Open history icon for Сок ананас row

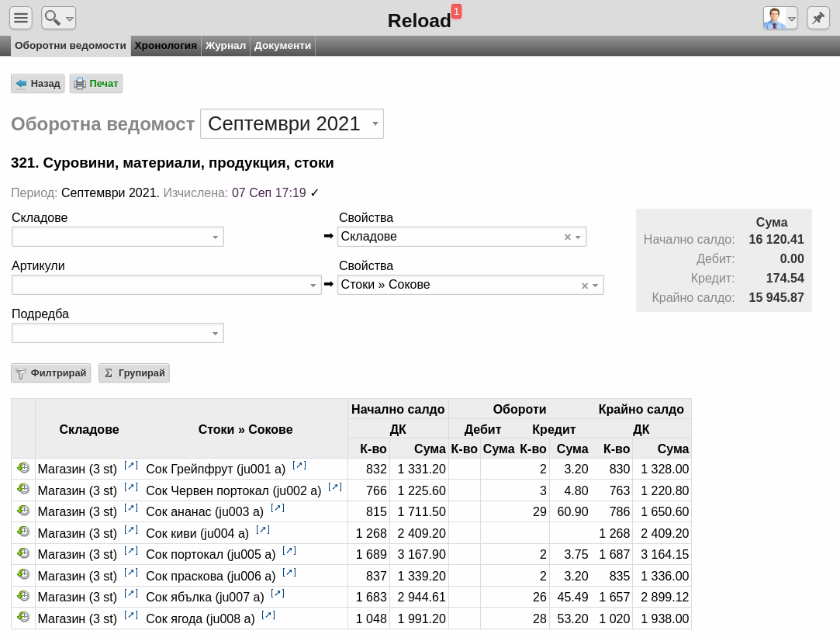click(x=23, y=511)
